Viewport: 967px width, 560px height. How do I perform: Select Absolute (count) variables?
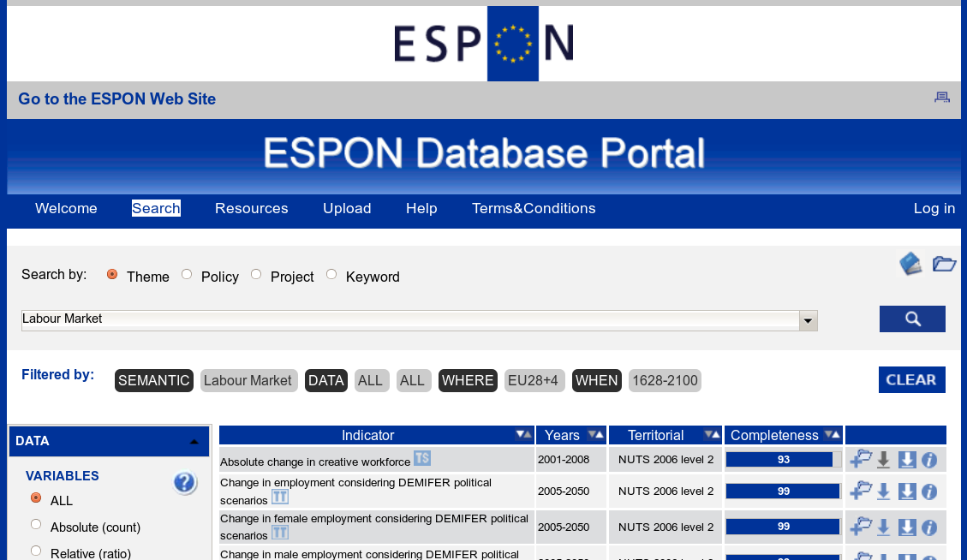click(36, 524)
